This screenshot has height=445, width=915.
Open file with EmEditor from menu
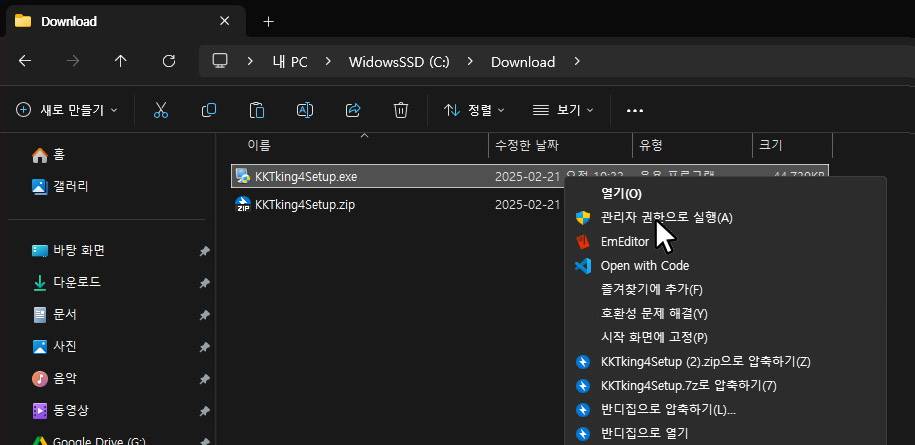624,241
